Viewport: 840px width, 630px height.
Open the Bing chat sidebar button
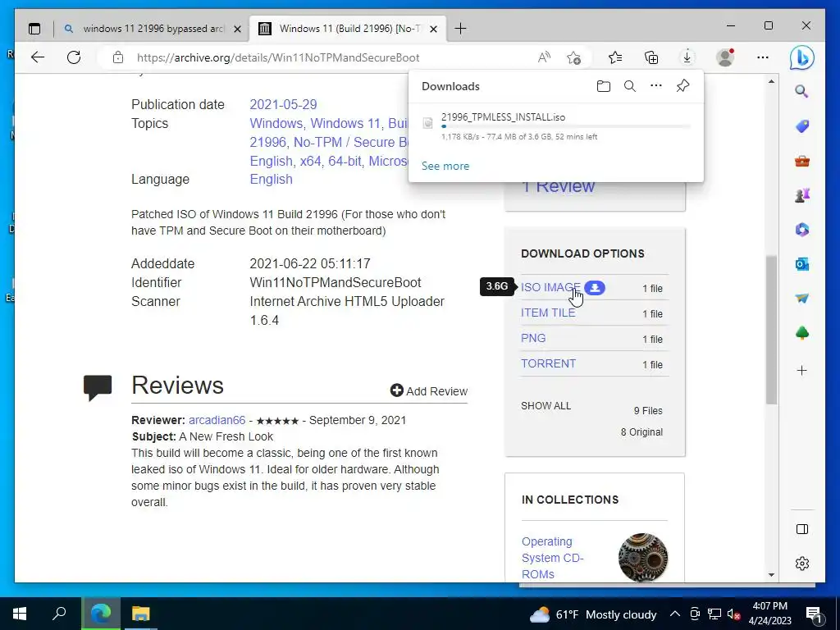click(802, 57)
